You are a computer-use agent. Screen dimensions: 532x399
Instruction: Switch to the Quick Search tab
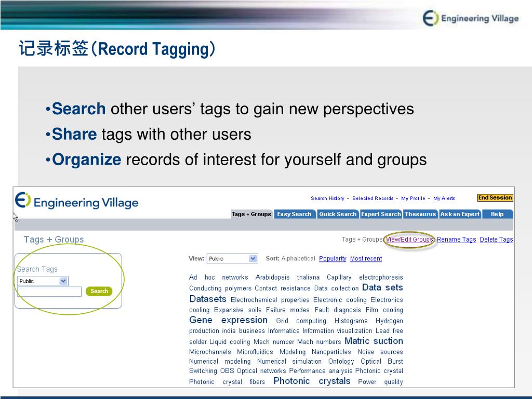click(338, 214)
